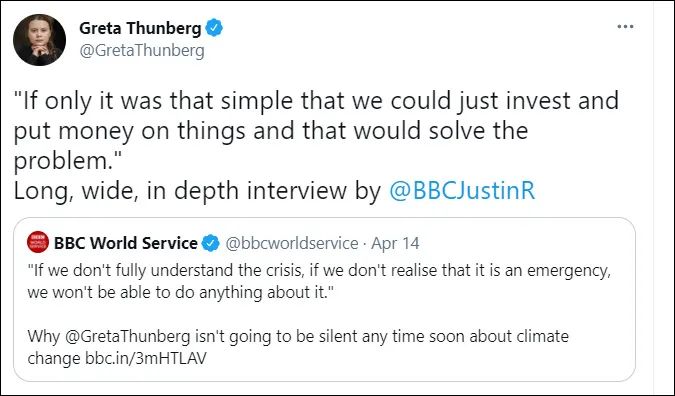Click the Greta Thunberg display name
This screenshot has width=675, height=396.
click(140, 28)
